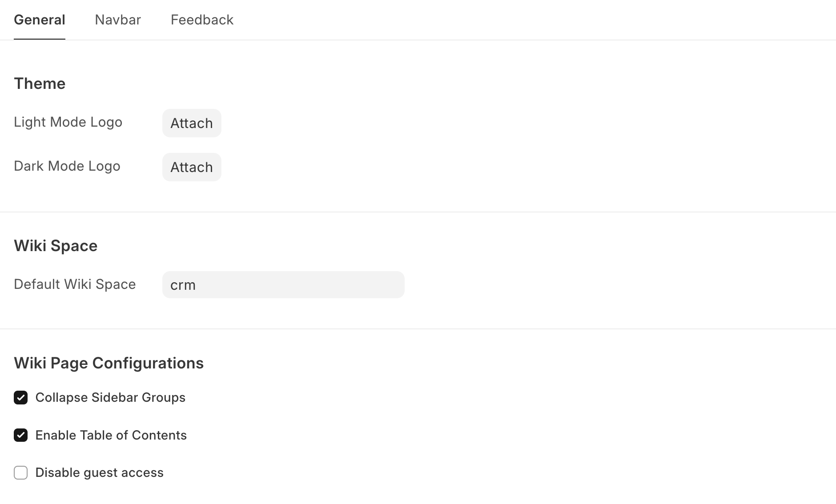
Task: Click the Disable guest access label text
Action: tap(100, 472)
